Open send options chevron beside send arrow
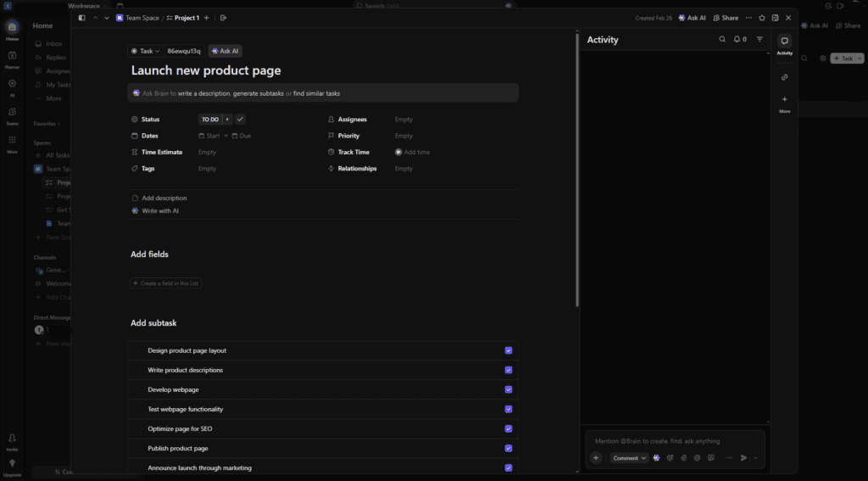This screenshot has width=868, height=481. pos(755,458)
